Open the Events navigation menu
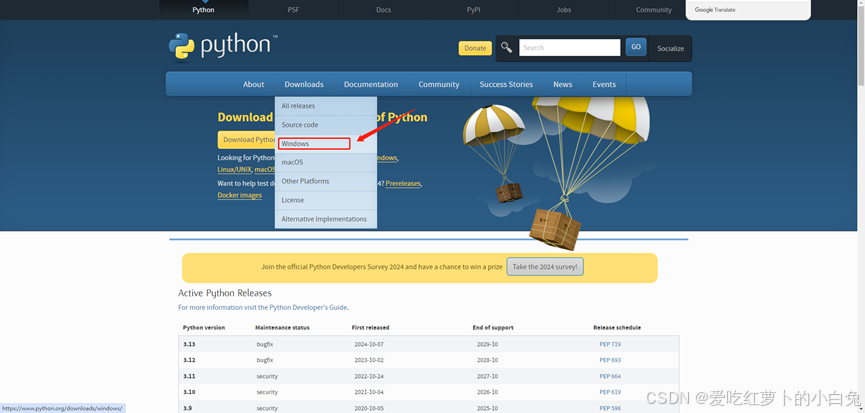This screenshot has height=413, width=865. 604,84
